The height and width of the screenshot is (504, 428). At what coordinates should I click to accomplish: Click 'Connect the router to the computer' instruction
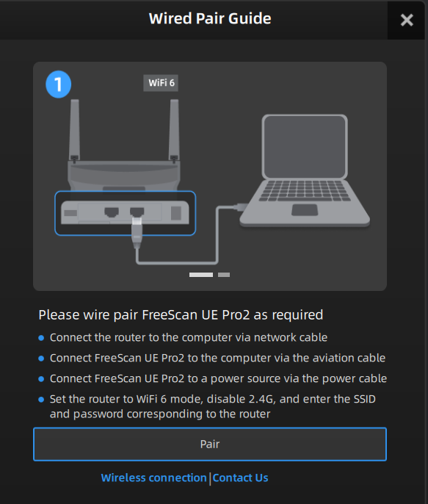tap(189, 337)
